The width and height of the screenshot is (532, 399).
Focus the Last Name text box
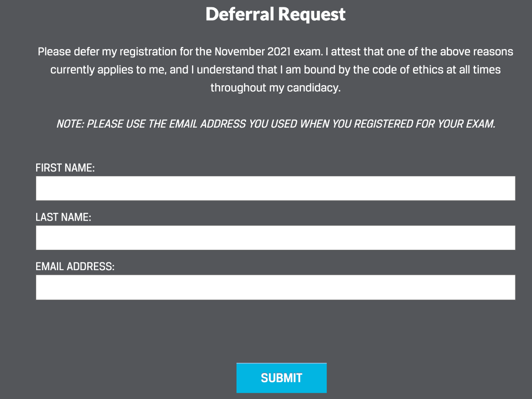[x=275, y=238]
